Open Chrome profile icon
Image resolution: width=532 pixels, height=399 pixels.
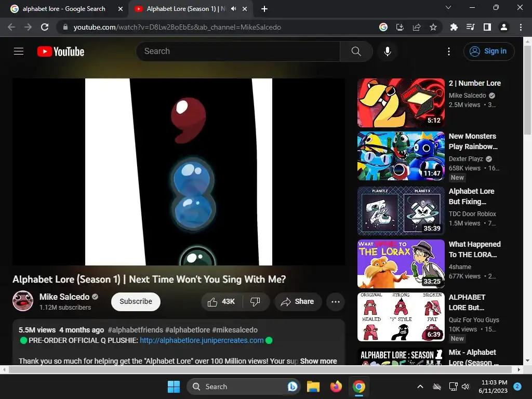pos(504,27)
